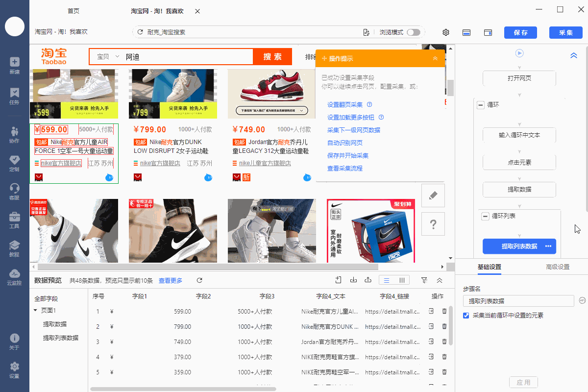Viewport: 588px width, 392px height.
Task: Open the 关于 (About) sidebar item
Action: [x=14, y=342]
